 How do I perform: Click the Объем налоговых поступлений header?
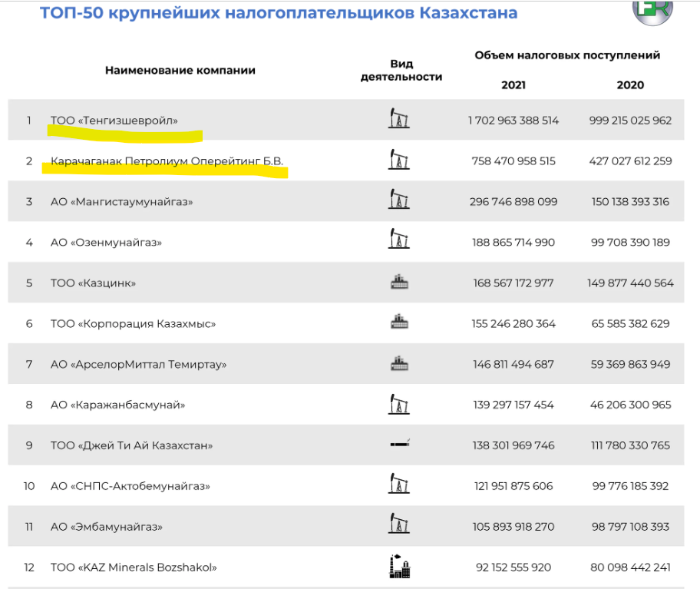567,55
